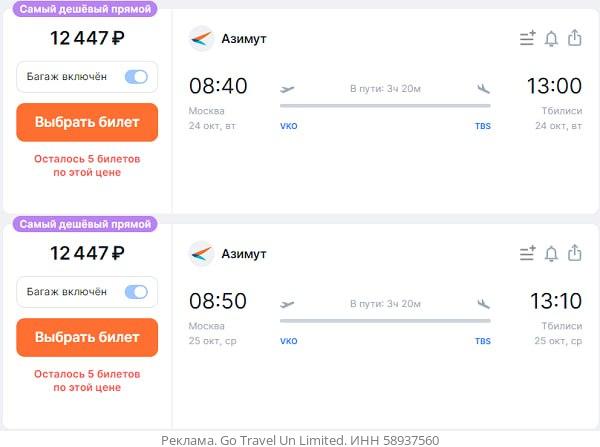Share the 24 Oct Azimuth flight

574,38
